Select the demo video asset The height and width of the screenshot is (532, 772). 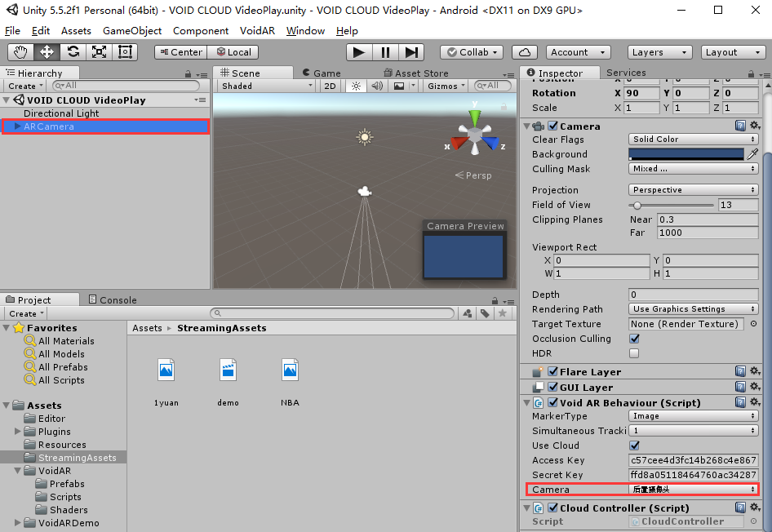click(228, 381)
